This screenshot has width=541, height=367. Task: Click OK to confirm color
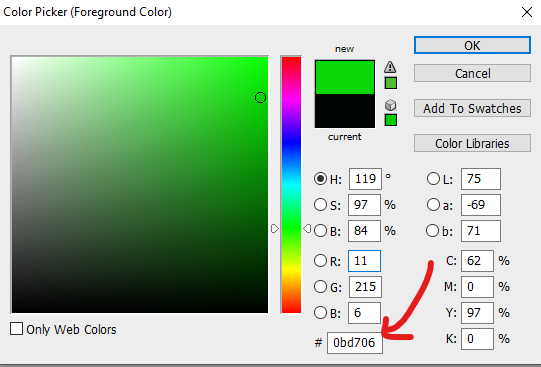click(x=472, y=45)
